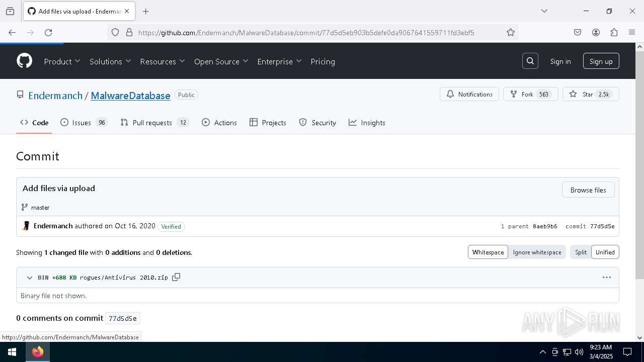Expand the Solutions menu
Image resolution: width=644 pixels, height=362 pixels.
pyautogui.click(x=110, y=61)
